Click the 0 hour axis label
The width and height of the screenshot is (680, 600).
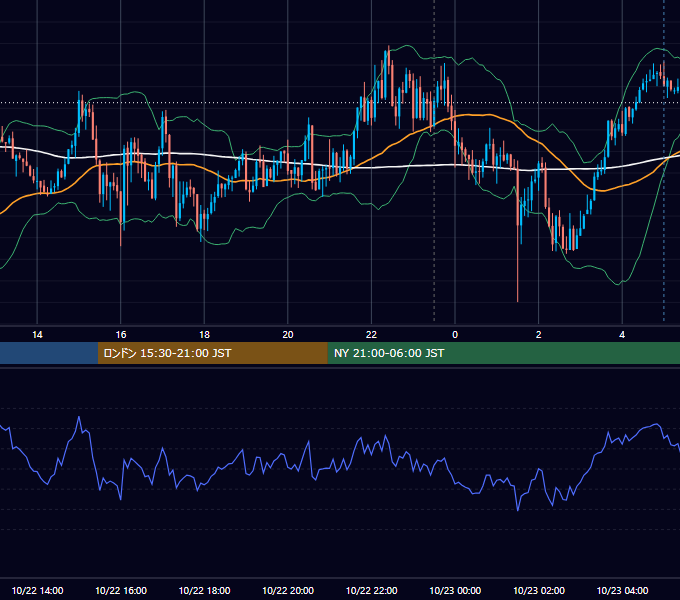click(455, 335)
